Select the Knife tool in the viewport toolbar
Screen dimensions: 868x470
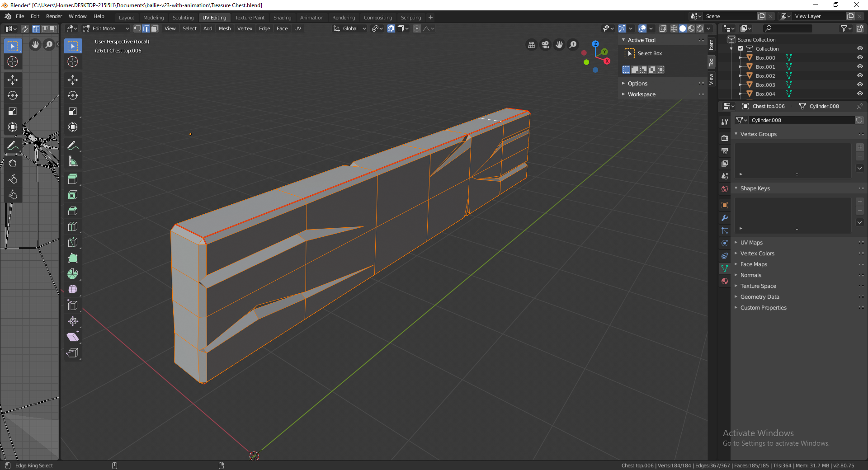73,242
